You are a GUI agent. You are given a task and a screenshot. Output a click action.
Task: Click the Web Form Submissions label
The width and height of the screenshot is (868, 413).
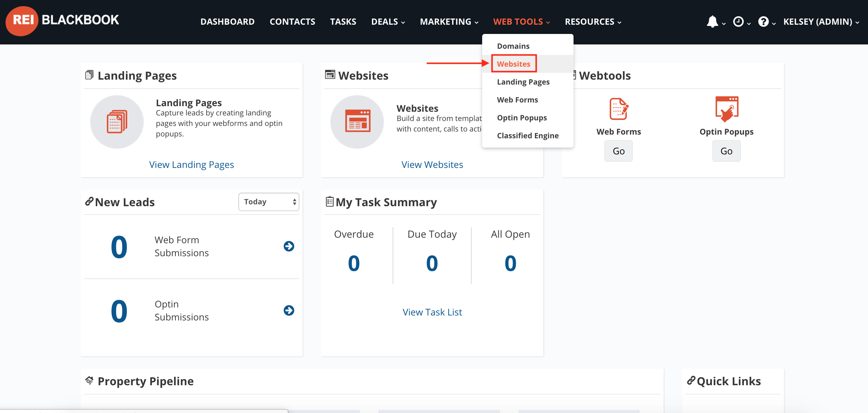coord(182,246)
